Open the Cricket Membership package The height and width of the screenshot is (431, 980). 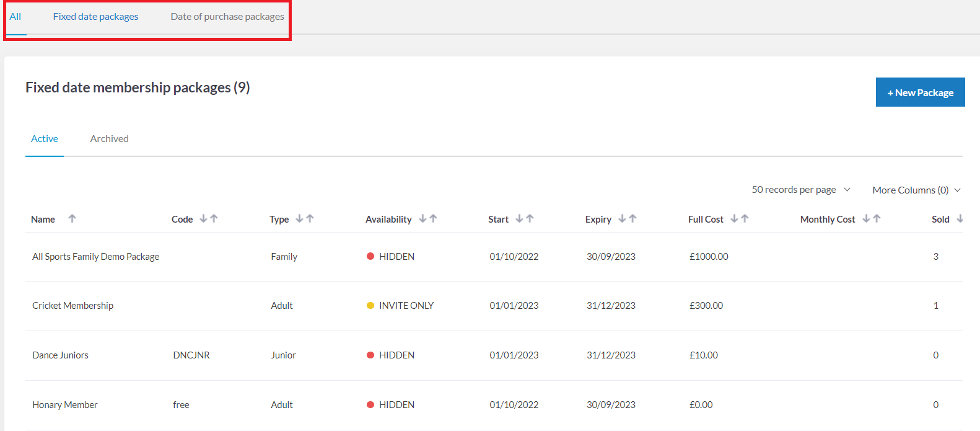point(73,306)
